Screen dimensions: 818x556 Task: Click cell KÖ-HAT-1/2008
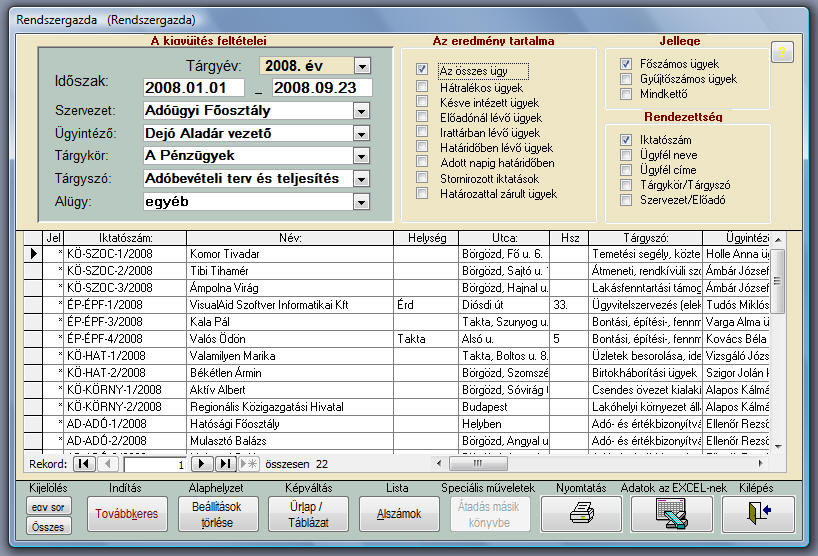pyautogui.click(x=125, y=356)
